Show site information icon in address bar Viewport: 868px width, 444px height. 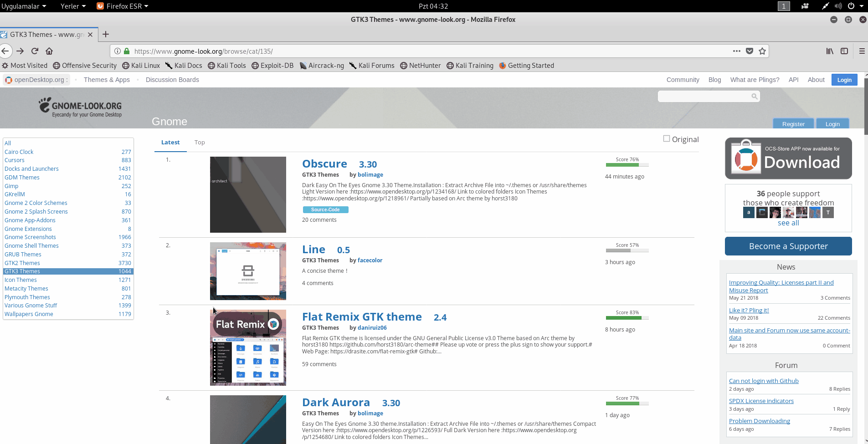[x=118, y=51]
